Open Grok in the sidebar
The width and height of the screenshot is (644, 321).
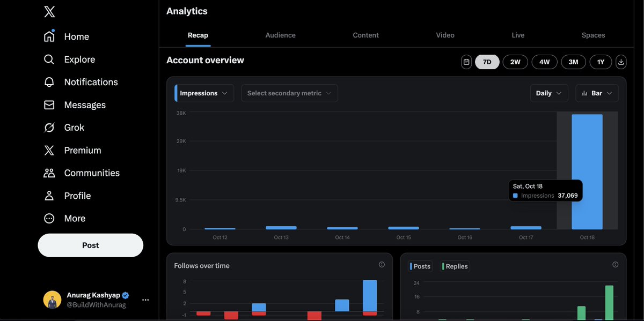[x=64, y=128]
